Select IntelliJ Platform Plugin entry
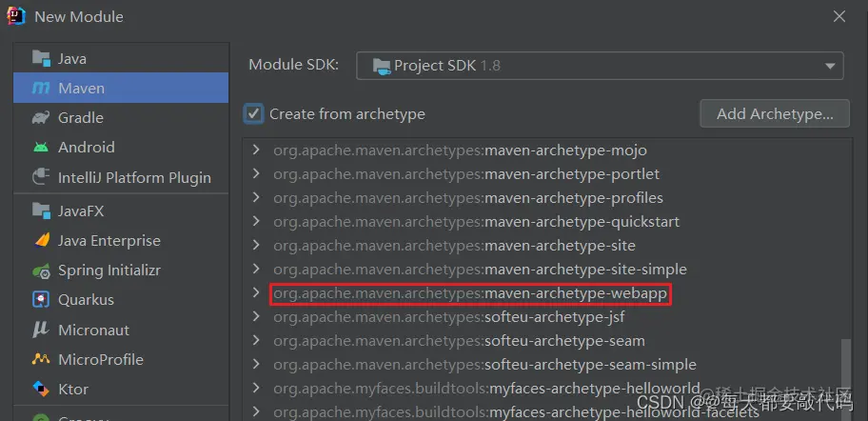 121,177
